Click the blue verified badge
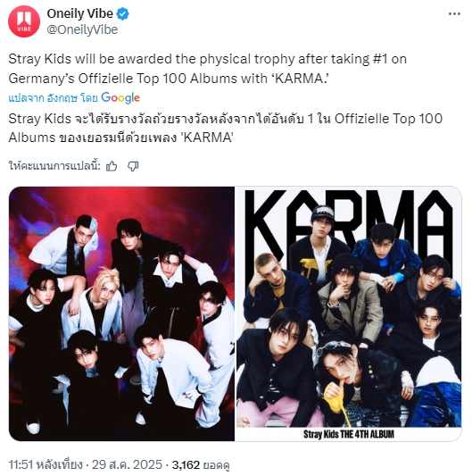 pyautogui.click(x=123, y=14)
